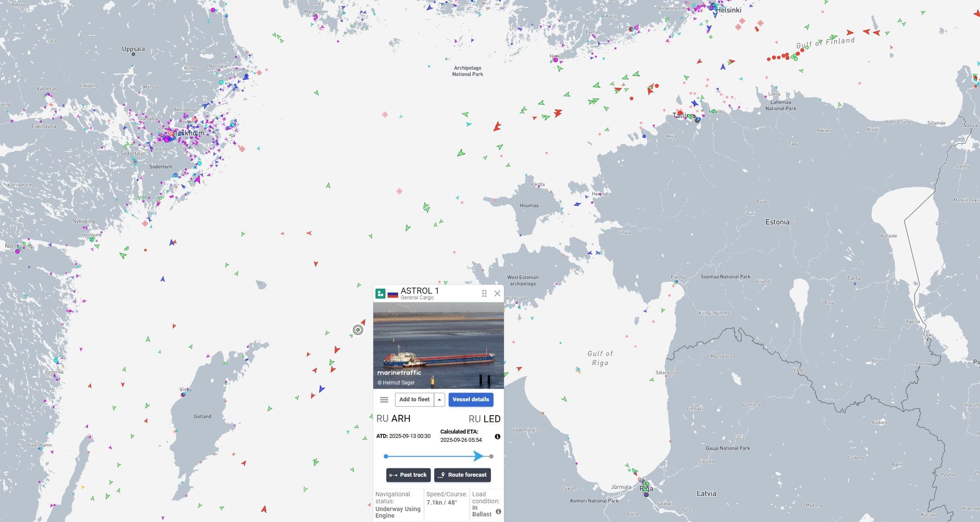Click the voyage progress arrow on route bar
This screenshot has width=980, height=522.
[x=478, y=456]
